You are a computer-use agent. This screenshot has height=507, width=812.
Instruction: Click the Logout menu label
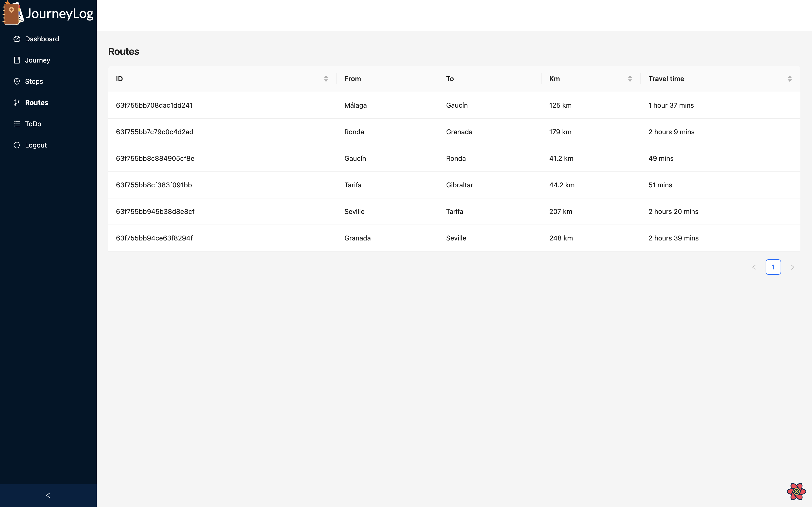click(36, 145)
